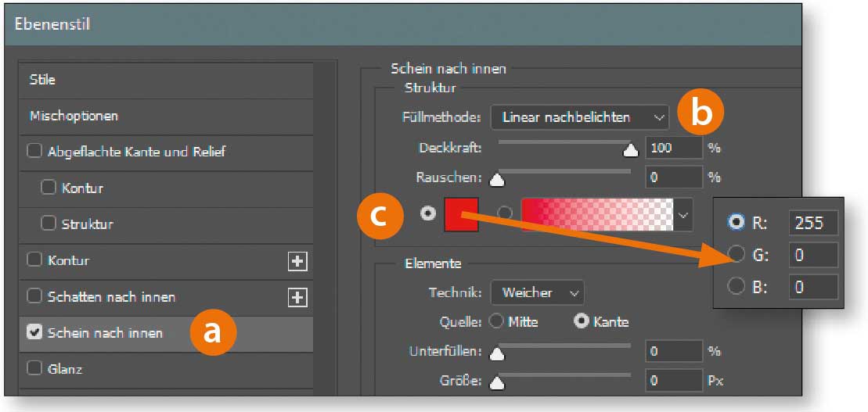Tick the Struktur sub-option checkbox
Screen dimensions: 868x412
click(x=49, y=224)
